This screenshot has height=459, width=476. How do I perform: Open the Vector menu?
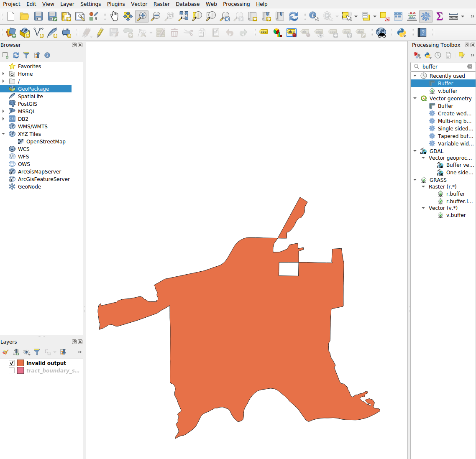(139, 4)
